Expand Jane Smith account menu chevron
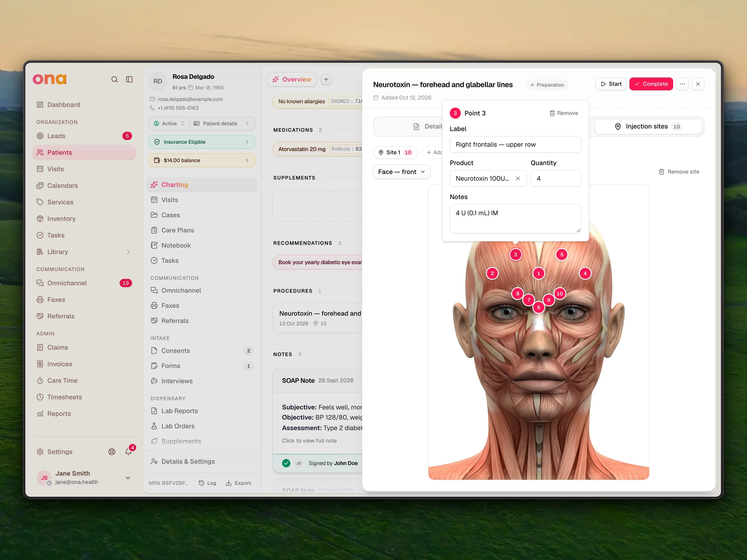The width and height of the screenshot is (747, 560). tap(128, 478)
